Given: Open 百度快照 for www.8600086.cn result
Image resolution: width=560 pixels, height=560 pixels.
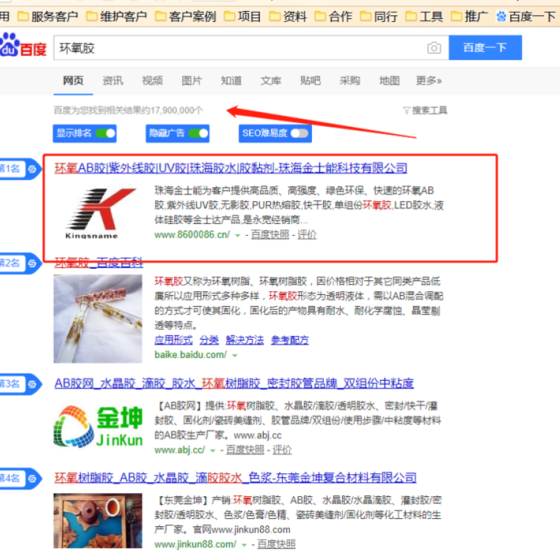Looking at the screenshot, I should [270, 235].
